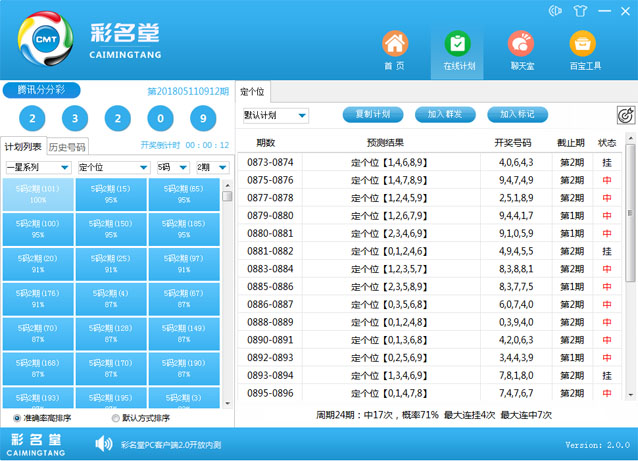Click the 腾讯分分彩 lottery button
Viewport: 638px width, 461px height.
41,90
